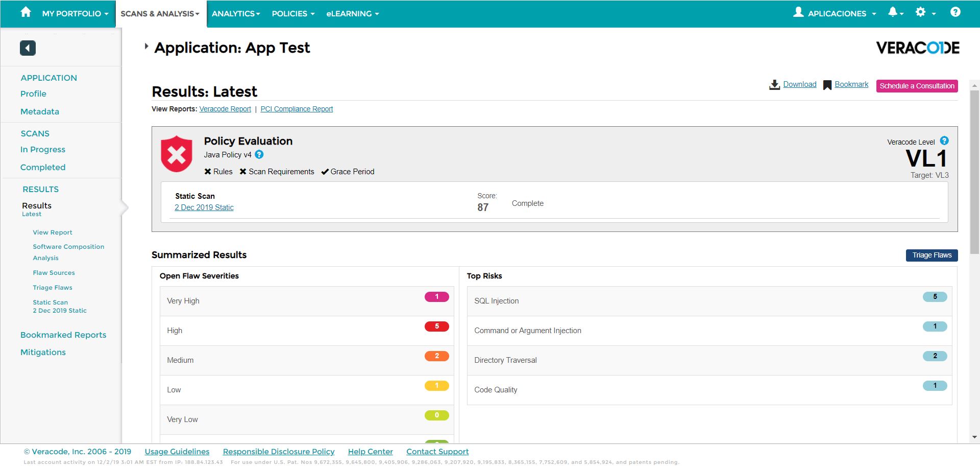Image resolution: width=980 pixels, height=467 pixels.
Task: Click the SQL Injection risk row
Action: point(709,301)
